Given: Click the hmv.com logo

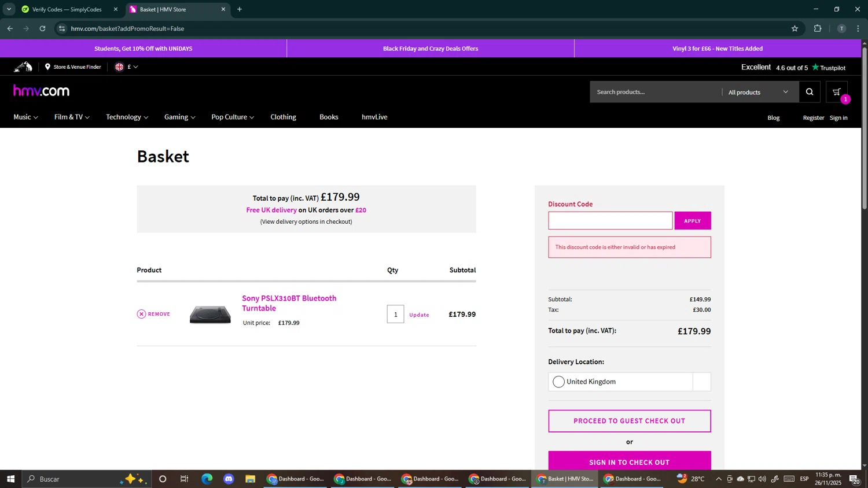Looking at the screenshot, I should pyautogui.click(x=41, y=91).
